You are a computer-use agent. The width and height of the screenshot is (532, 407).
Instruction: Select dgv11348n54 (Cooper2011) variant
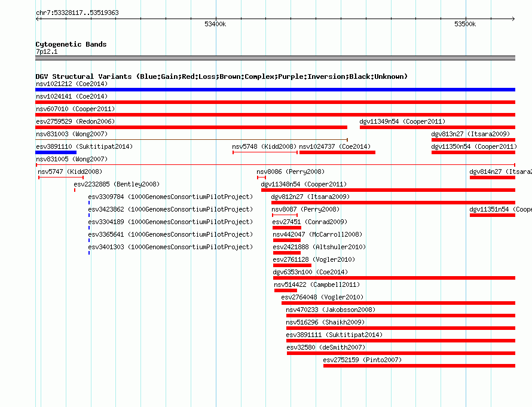[x=304, y=184]
